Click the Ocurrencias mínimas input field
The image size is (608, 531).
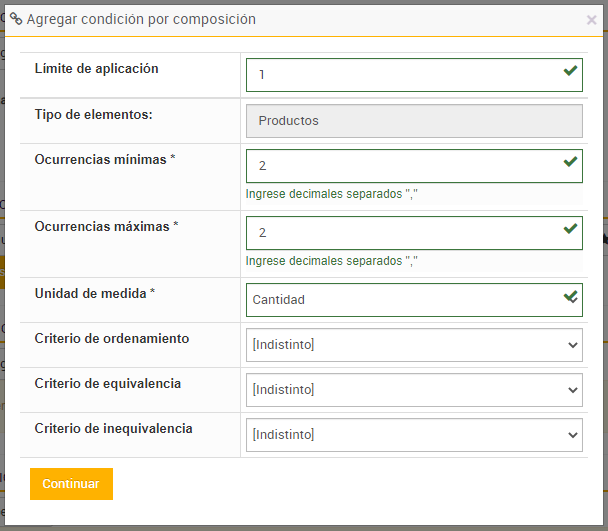pos(400,166)
